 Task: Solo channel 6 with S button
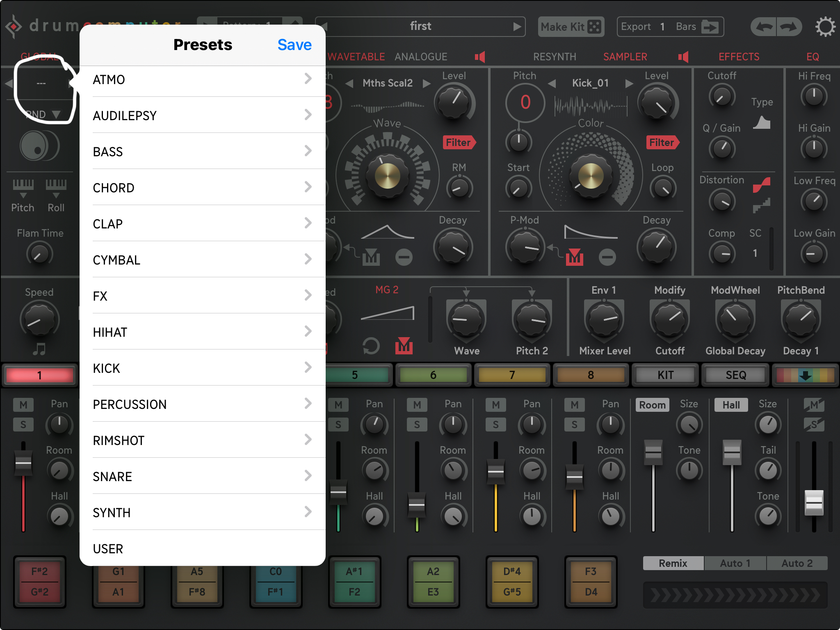coord(417,425)
